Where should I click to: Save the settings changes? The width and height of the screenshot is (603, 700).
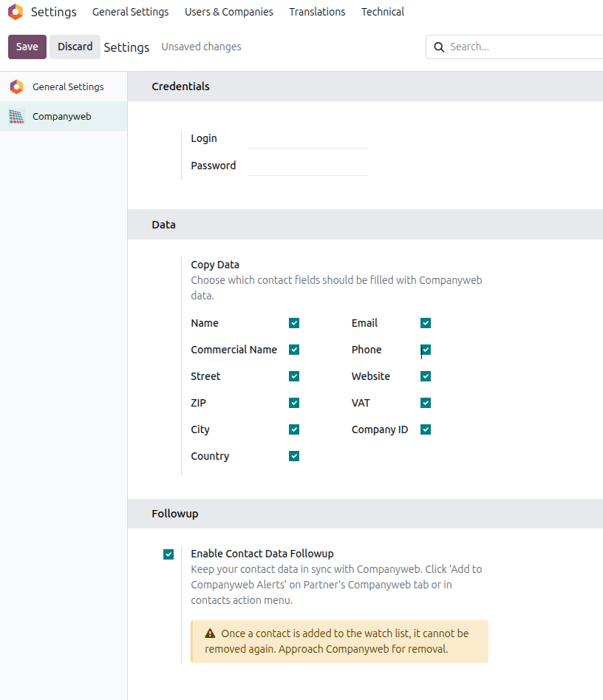coord(27,47)
